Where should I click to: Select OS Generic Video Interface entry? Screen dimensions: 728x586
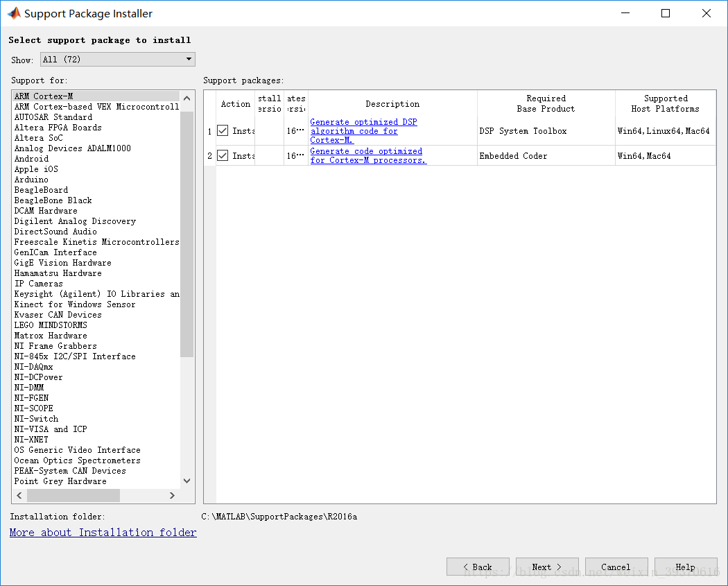[96, 450]
